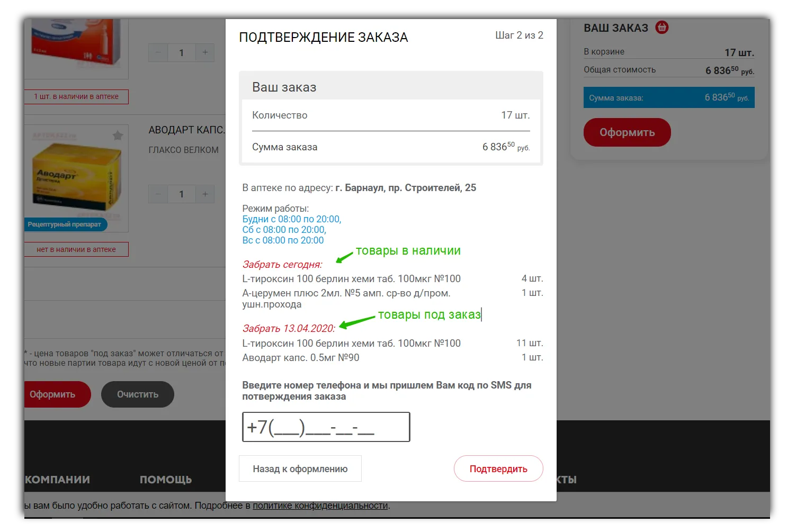This screenshot has height=532, width=787.
Task: Click the red basket icon beside ВАШ ЗАКАЗ
Action: (661, 28)
